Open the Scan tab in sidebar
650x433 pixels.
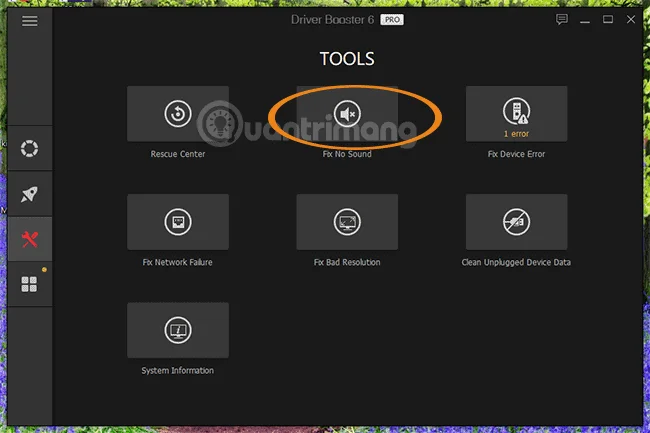click(29, 148)
